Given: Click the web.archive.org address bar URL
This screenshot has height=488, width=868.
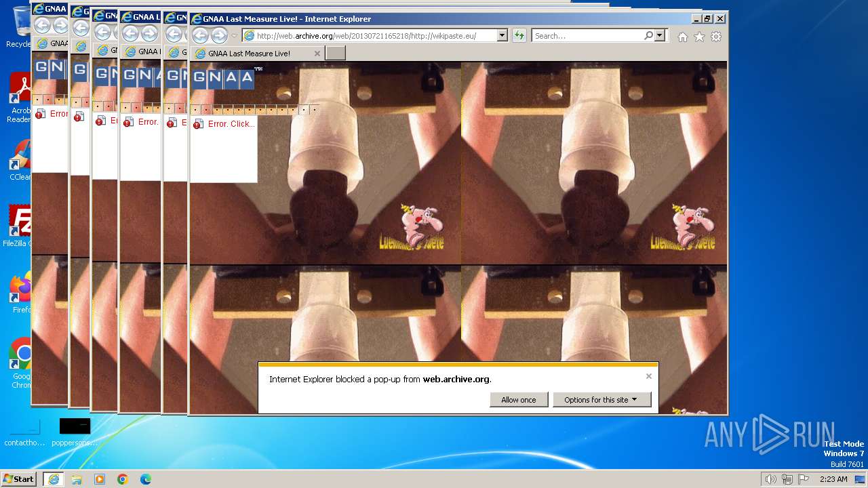Looking at the screenshot, I should point(366,36).
